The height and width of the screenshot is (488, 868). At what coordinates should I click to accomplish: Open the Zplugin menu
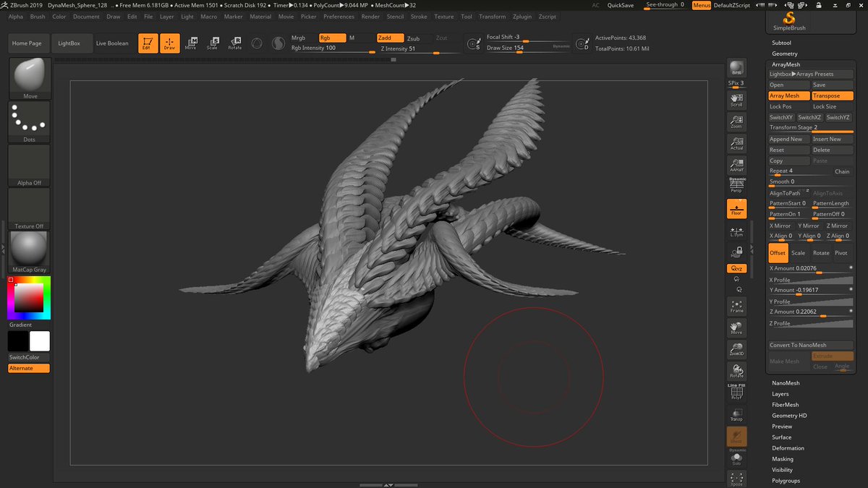point(521,17)
